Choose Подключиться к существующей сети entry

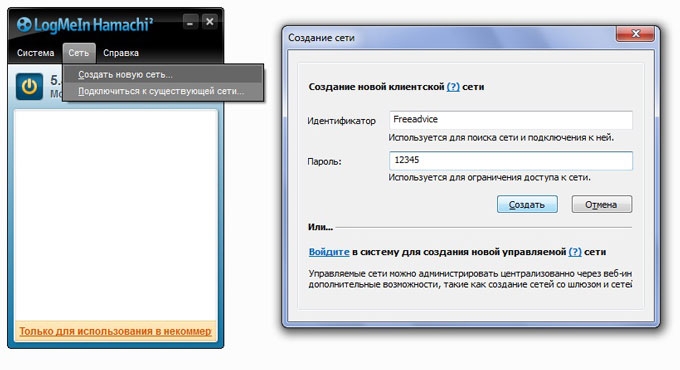point(163,91)
